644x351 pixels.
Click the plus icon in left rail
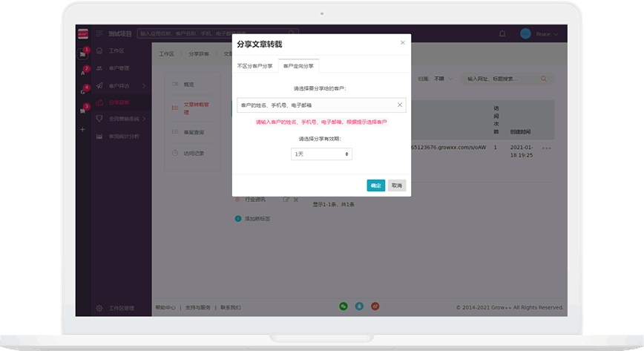click(82, 129)
